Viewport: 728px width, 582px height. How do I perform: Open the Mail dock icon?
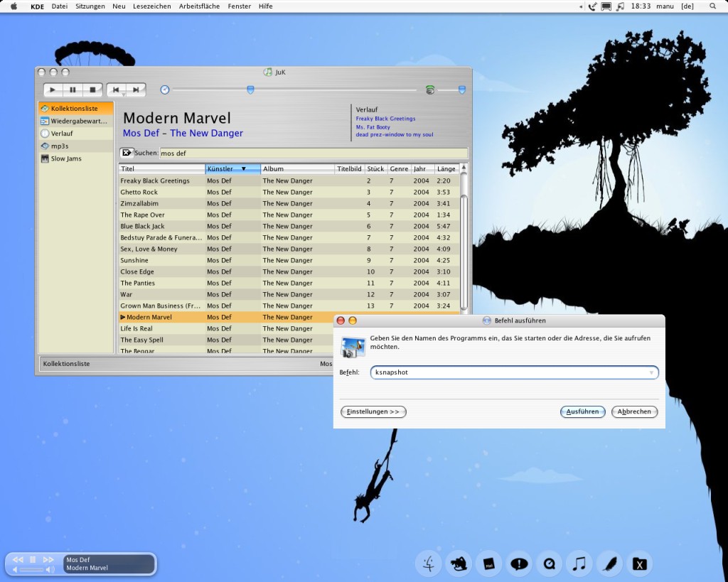[489, 564]
